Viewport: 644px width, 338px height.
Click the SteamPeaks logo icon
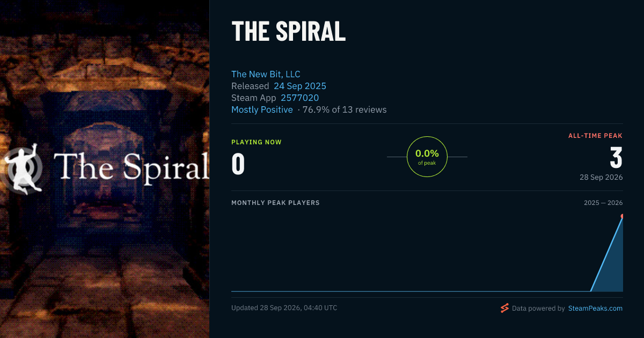504,308
